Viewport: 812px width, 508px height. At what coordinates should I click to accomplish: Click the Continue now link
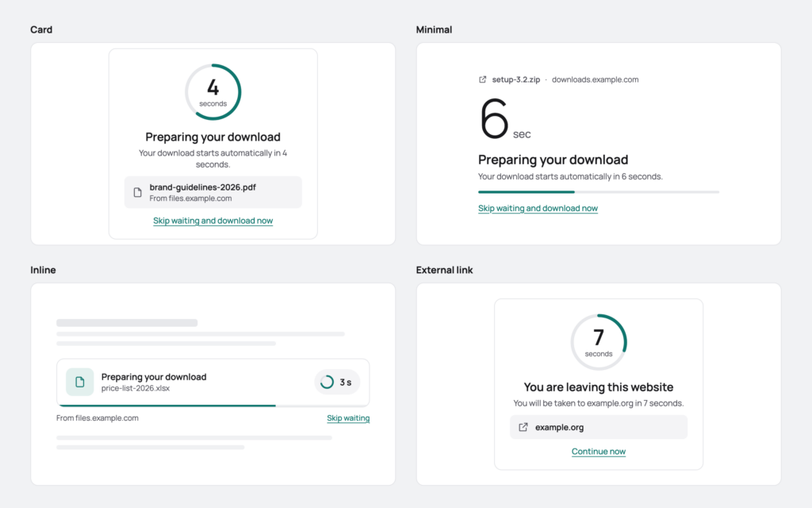click(599, 452)
